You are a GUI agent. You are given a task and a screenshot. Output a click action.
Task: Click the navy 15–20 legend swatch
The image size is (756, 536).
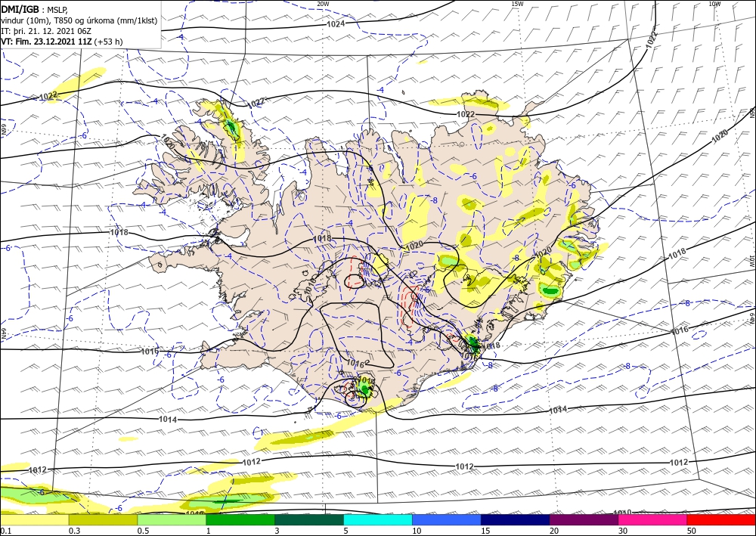tap(516, 519)
